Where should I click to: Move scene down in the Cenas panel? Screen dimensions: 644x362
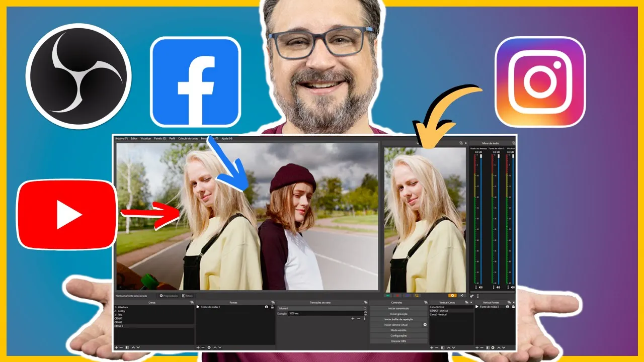[138, 347]
